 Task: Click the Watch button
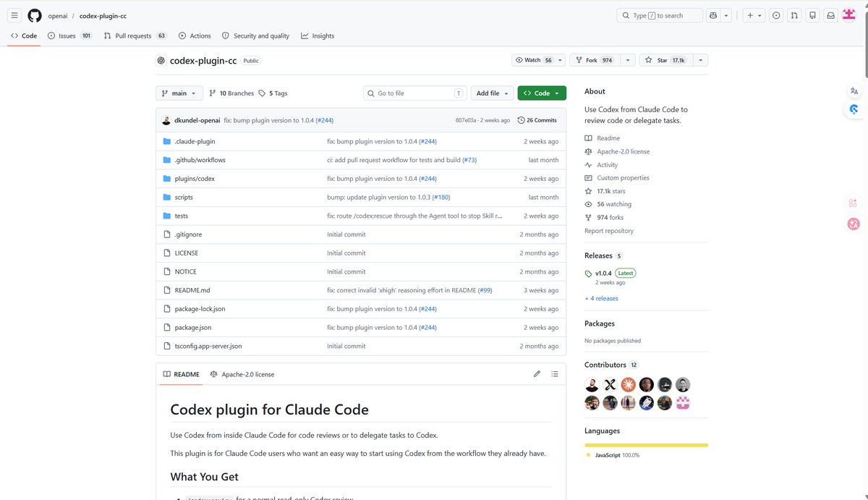[x=539, y=60]
